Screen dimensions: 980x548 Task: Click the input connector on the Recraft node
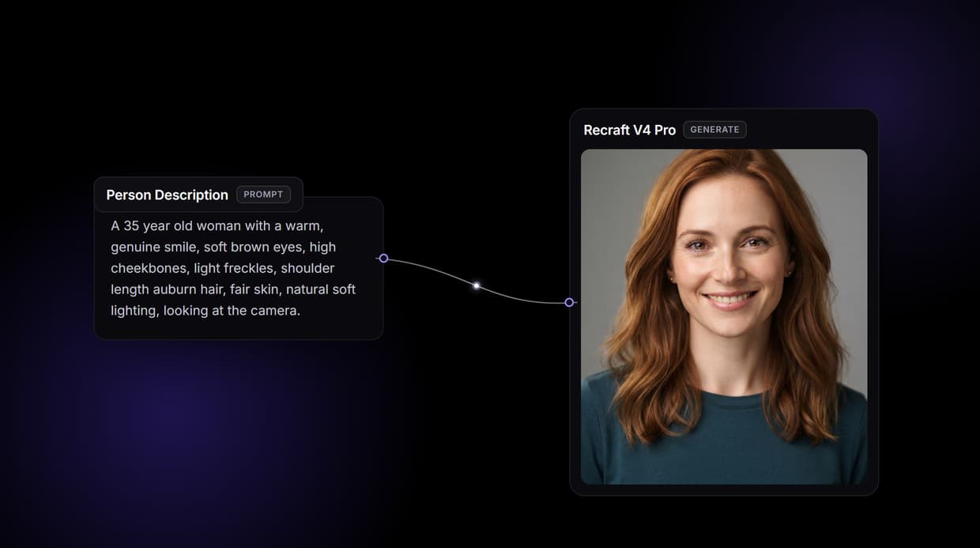click(569, 302)
